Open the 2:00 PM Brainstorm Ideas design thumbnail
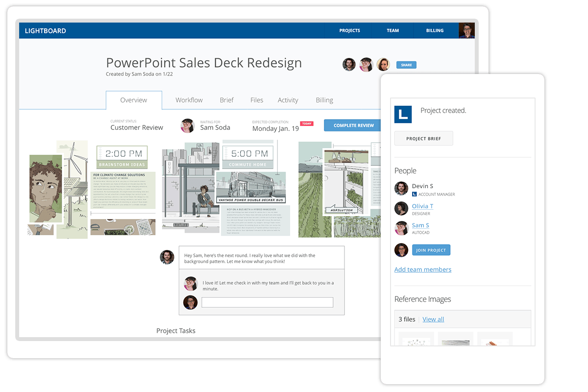Viewport: 588px width, 392px height. click(92, 189)
